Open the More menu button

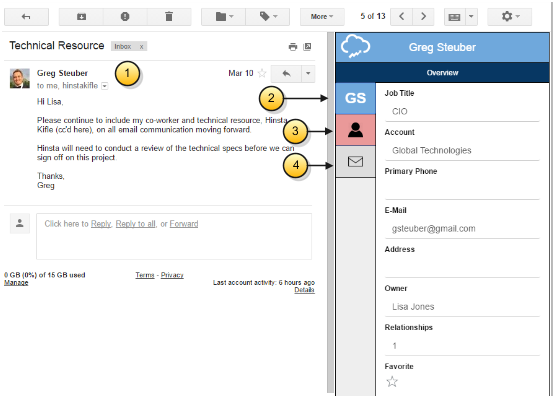322,17
